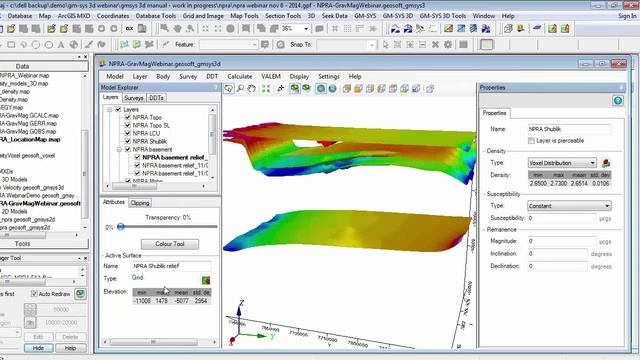
Task: Select the text tool letter A icon
Action: tap(61, 44)
